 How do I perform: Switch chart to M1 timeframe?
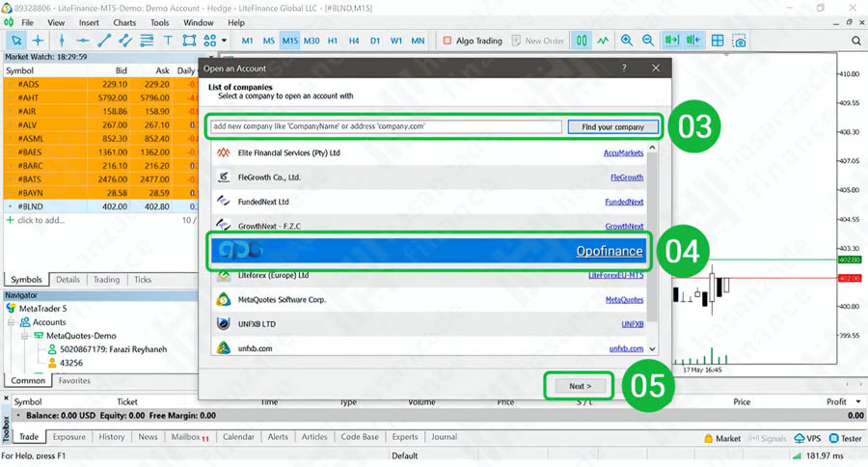248,41
